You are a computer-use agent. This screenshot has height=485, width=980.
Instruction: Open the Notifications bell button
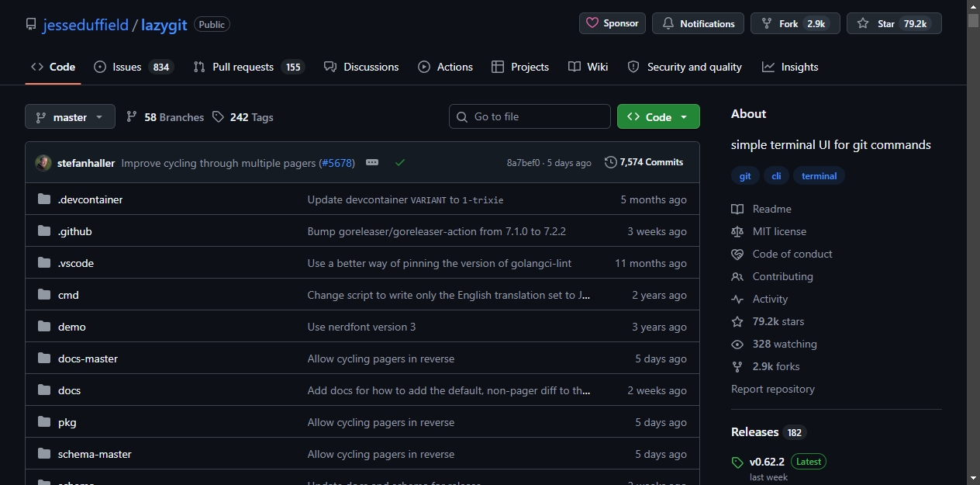(698, 23)
